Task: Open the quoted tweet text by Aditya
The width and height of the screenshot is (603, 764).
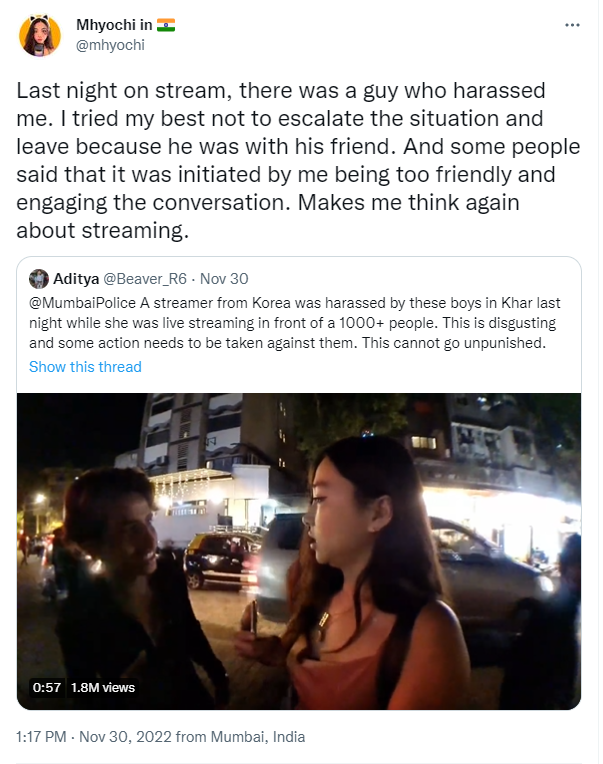Action: click(295, 323)
